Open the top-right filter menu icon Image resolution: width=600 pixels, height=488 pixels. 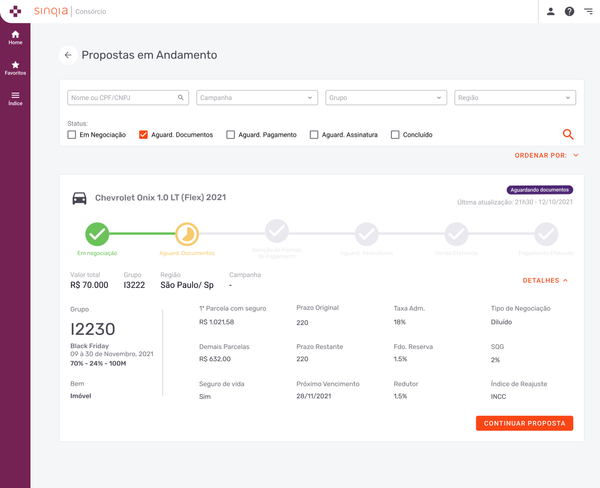click(x=588, y=11)
